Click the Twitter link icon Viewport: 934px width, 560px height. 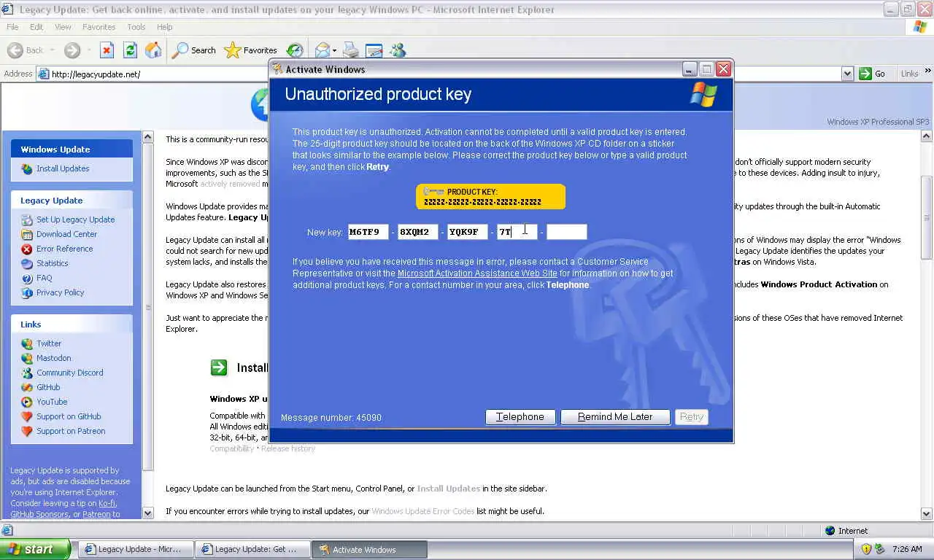(x=27, y=343)
